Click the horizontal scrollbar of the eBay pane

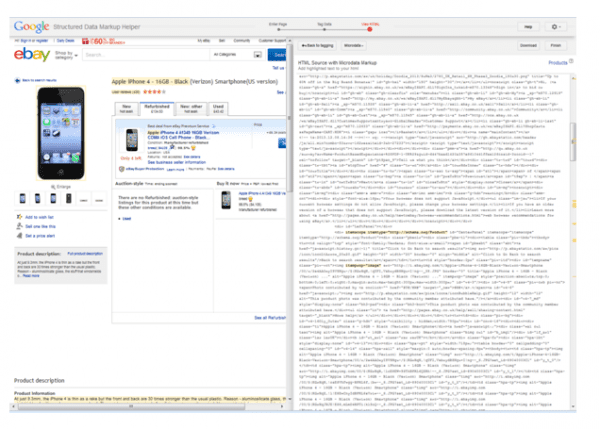(x=131, y=407)
